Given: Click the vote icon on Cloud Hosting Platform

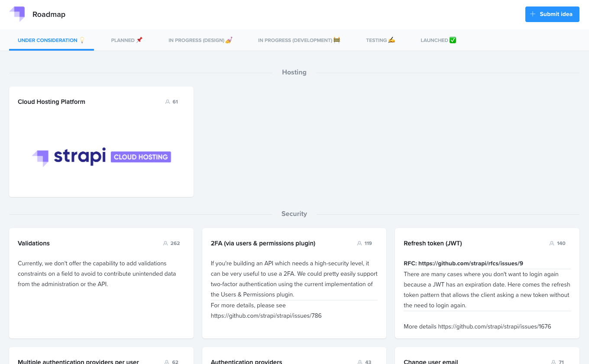Looking at the screenshot, I should pos(168,102).
